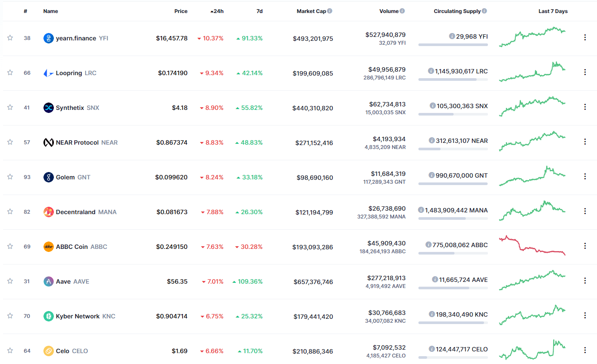597x364 pixels.
Task: Click the Celo circulating supply progress bar
Action: [x=453, y=357]
